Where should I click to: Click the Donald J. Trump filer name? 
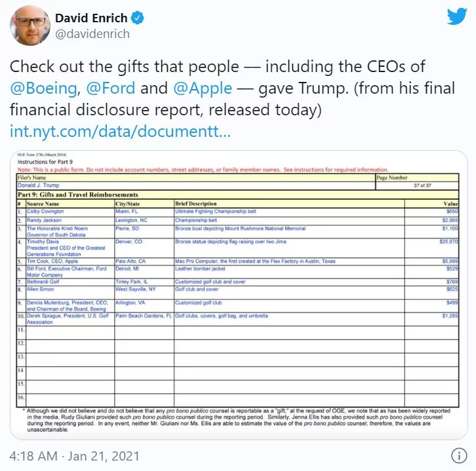tap(38, 185)
